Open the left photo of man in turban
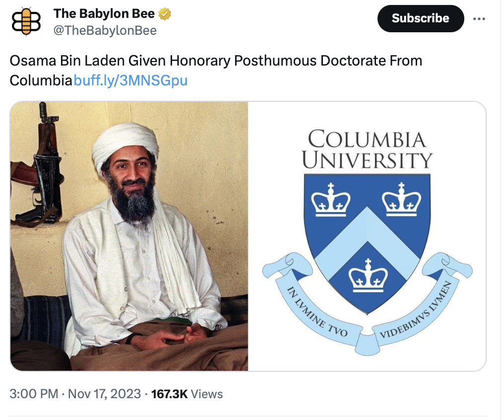 [129, 236]
